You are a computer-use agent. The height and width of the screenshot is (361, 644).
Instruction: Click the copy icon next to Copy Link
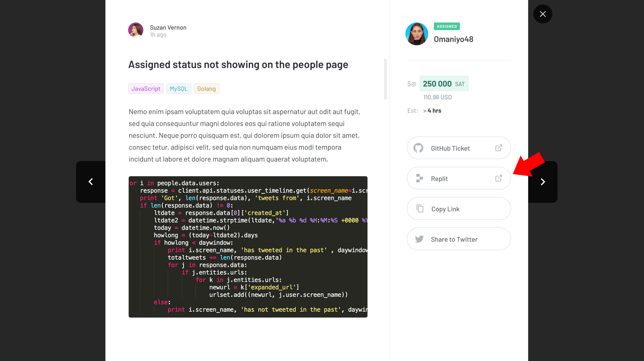(x=419, y=208)
